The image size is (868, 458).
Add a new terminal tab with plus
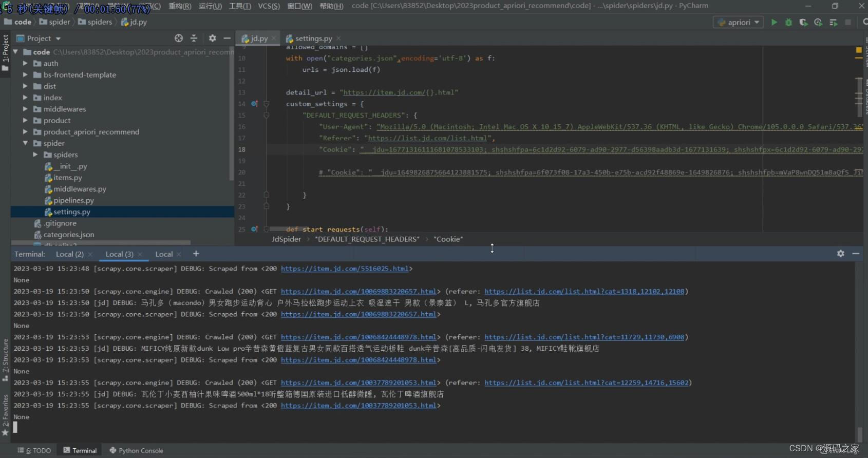click(x=196, y=254)
